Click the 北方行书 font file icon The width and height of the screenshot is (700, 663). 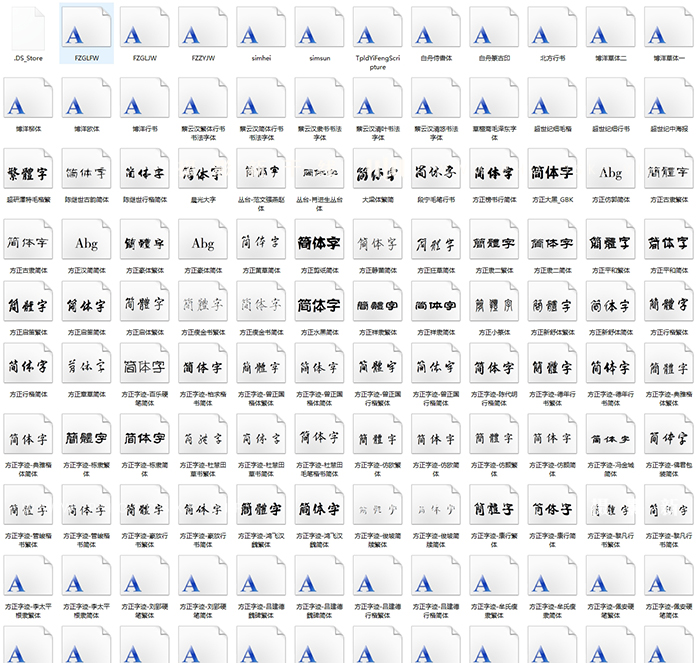pos(552,28)
